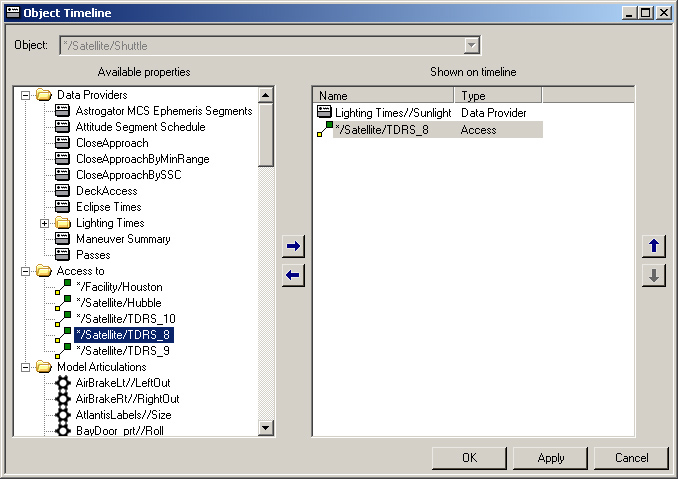Sort by the Name column header
This screenshot has height=479, width=678.
click(x=384, y=96)
